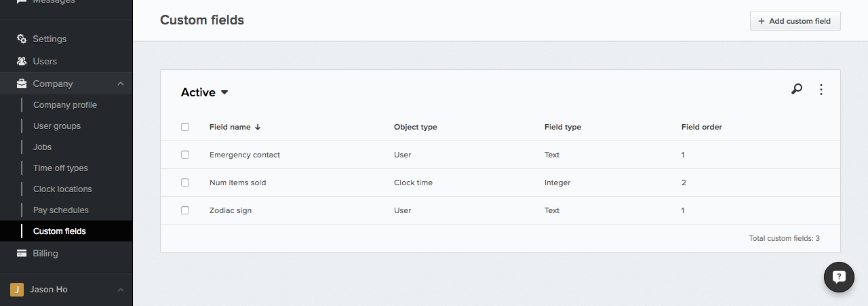Click the Settings gear icon
The height and width of the screenshot is (306, 868).
(x=22, y=39)
